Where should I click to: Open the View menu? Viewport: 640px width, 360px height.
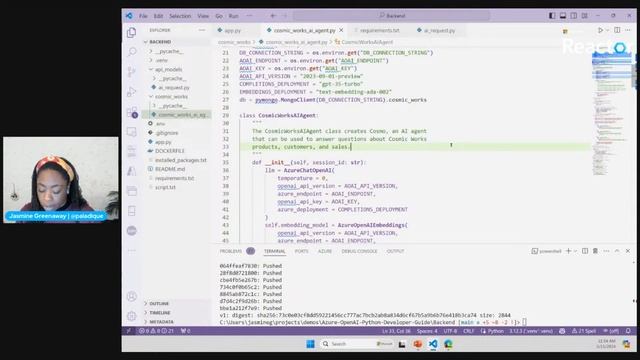coord(203,16)
